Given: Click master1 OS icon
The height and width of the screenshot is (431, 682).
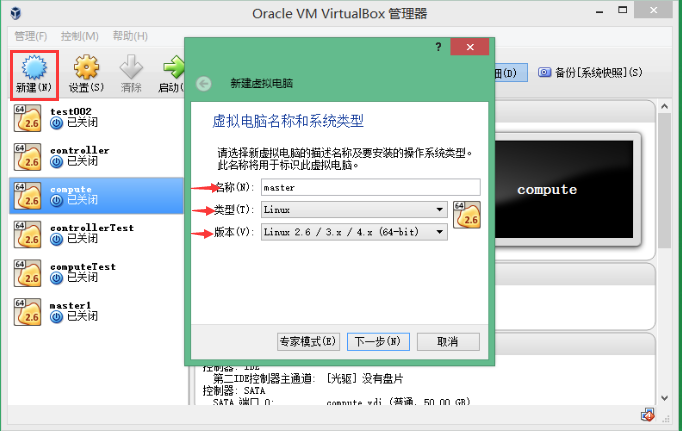Looking at the screenshot, I should point(27,311).
